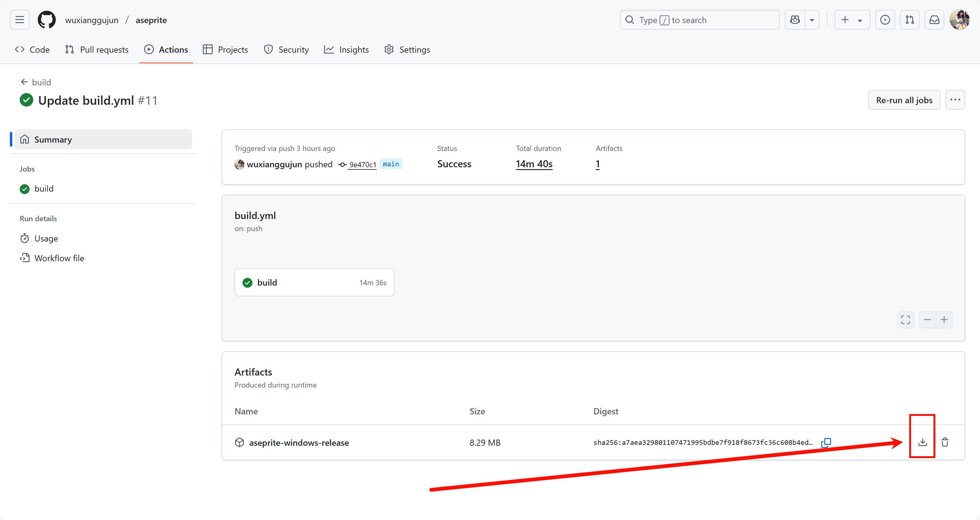Click the search bar to type a query

click(699, 19)
